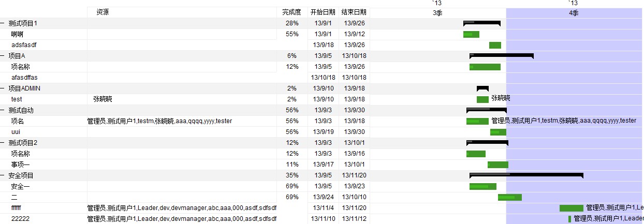This screenshot has height=224, width=644.
Task: Select the adsfasdf task row
Action: pyautogui.click(x=185, y=45)
